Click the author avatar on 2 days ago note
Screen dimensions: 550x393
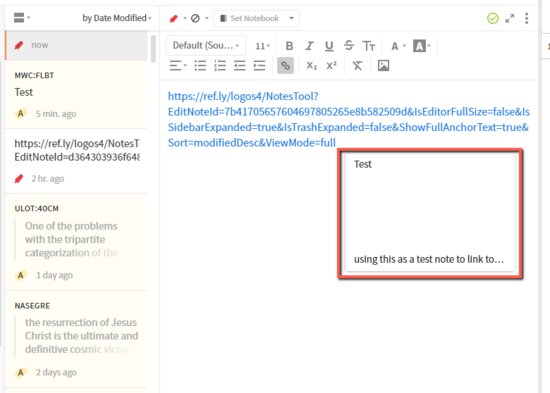21,372
